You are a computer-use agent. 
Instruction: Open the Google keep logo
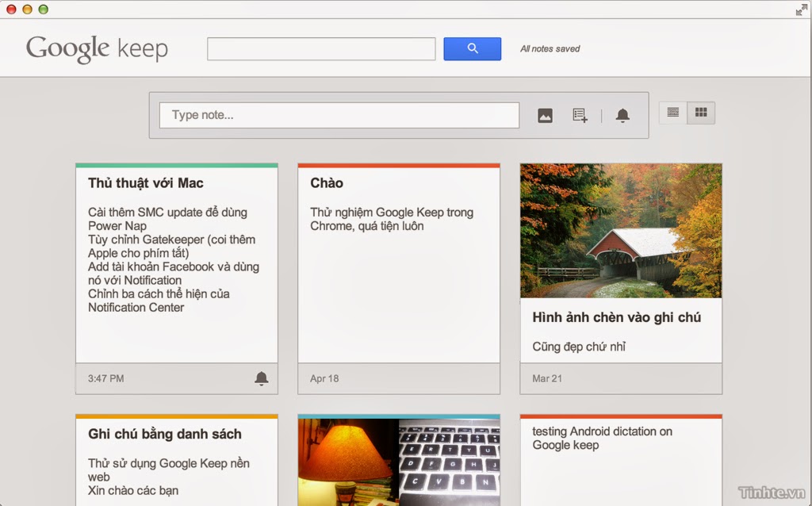click(x=97, y=49)
